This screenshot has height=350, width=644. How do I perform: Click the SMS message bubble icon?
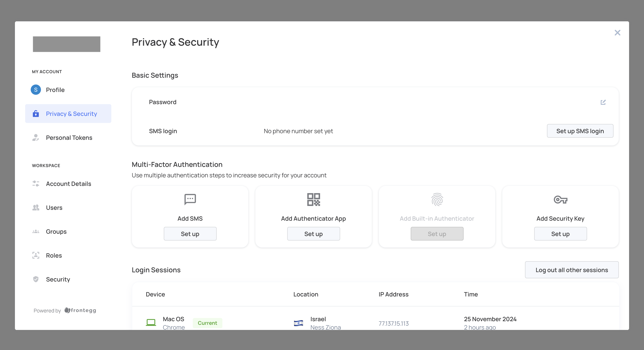(x=190, y=199)
